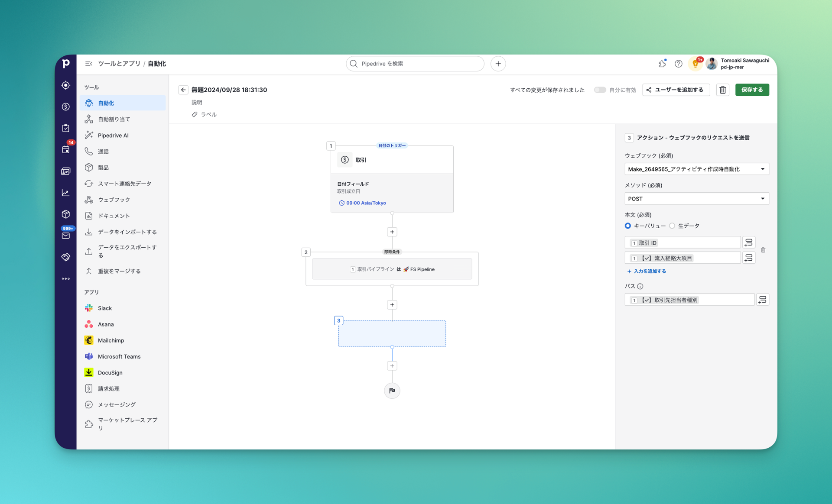Open Pipedrive AI menu item

pos(123,135)
